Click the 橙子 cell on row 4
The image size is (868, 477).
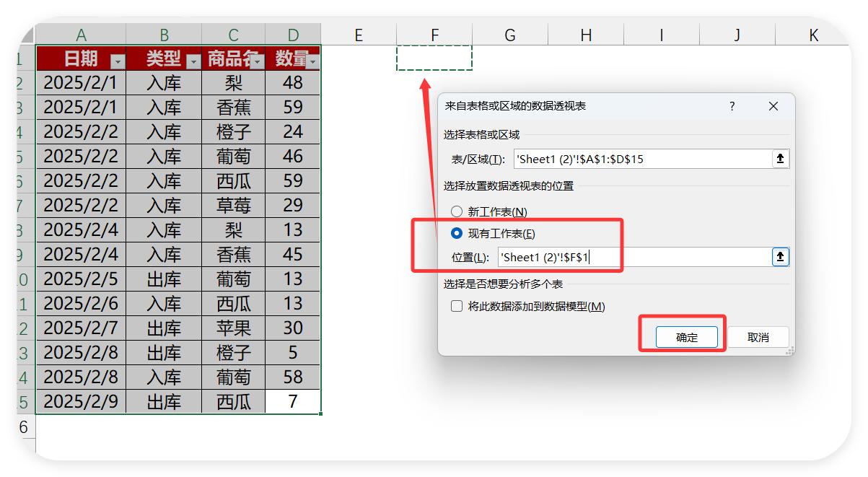[x=234, y=131]
